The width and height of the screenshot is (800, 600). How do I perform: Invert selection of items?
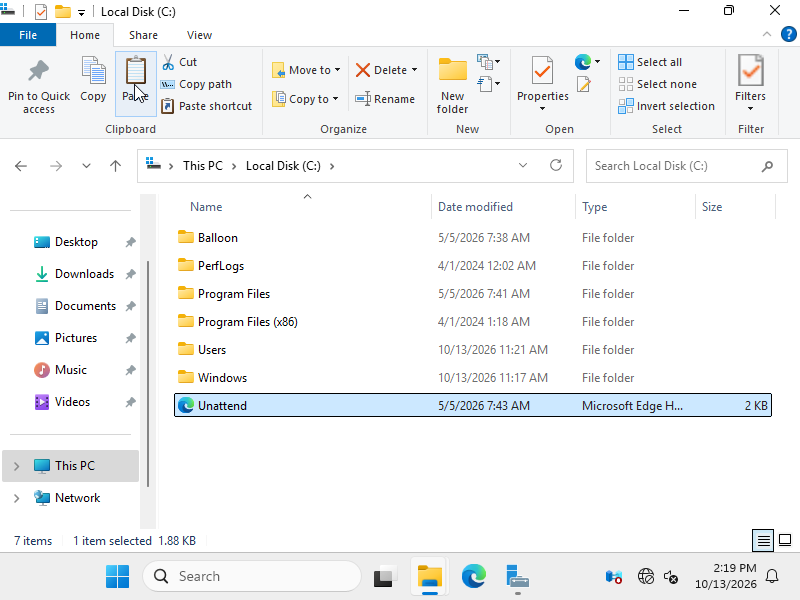(x=666, y=106)
